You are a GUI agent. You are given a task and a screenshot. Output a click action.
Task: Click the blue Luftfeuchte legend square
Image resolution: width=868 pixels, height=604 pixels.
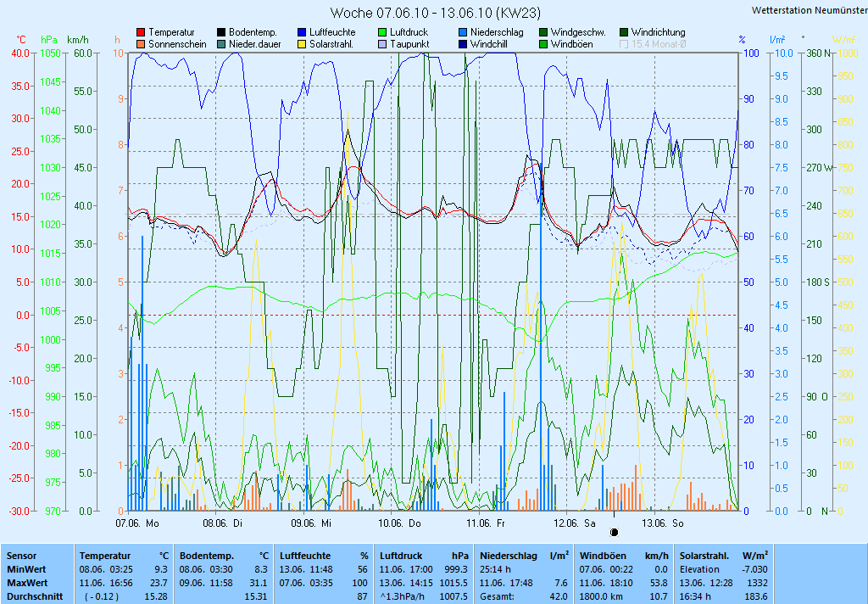point(302,32)
